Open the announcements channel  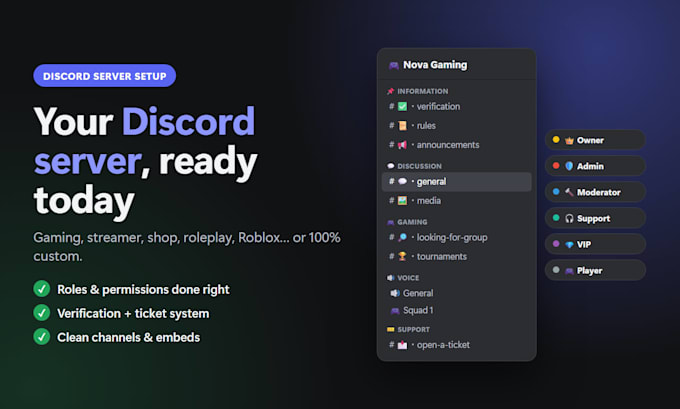click(456, 144)
